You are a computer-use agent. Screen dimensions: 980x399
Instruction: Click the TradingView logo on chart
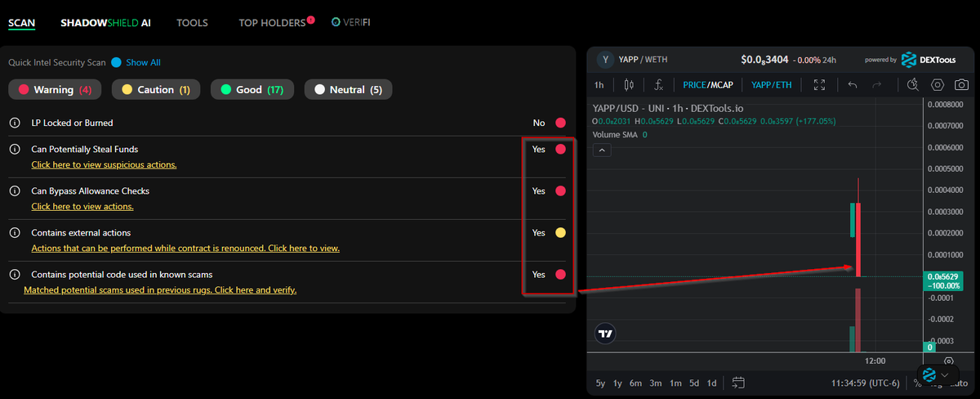(605, 334)
